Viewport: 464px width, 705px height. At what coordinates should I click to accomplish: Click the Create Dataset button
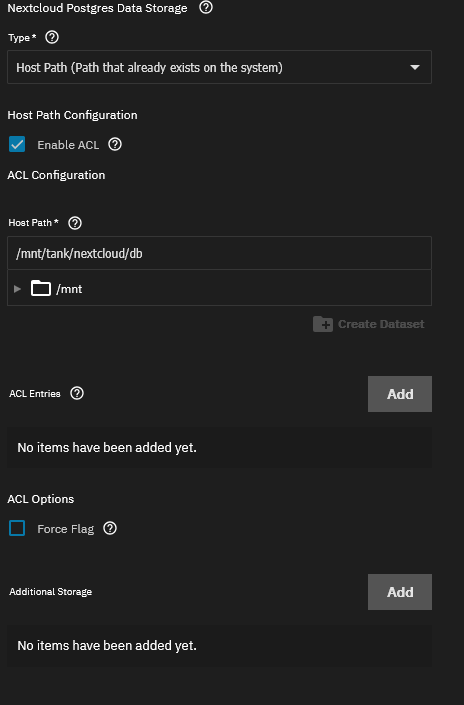pos(369,324)
